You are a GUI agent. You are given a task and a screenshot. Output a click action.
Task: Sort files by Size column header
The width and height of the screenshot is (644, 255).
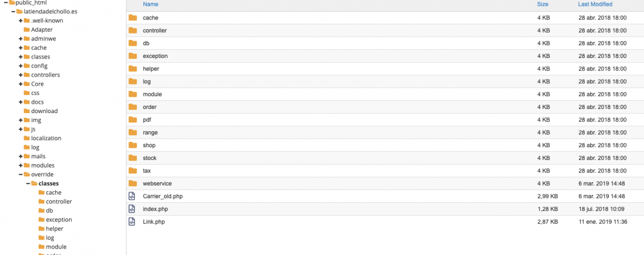coord(543,4)
